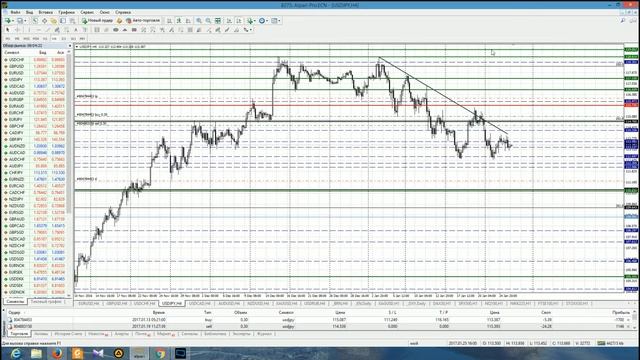Click the zoom out magnifier

coord(208,20)
